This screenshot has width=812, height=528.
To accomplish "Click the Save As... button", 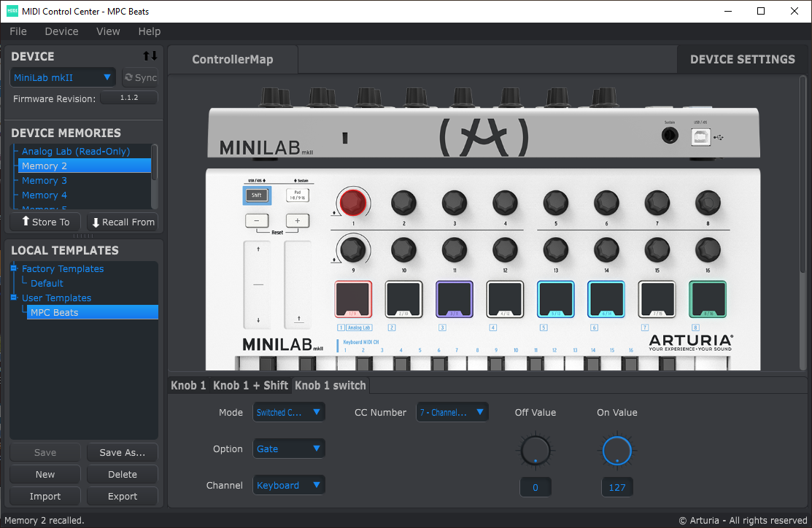I will click(123, 452).
